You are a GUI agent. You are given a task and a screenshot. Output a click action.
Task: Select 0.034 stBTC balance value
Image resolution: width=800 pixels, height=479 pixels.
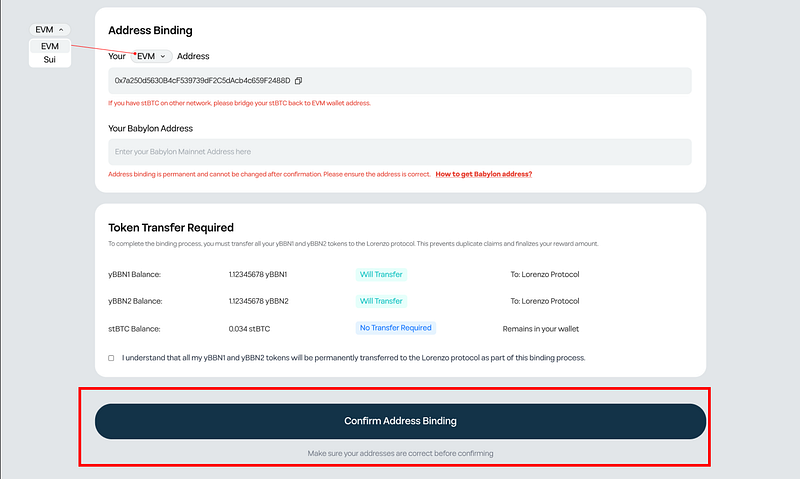[x=249, y=329]
